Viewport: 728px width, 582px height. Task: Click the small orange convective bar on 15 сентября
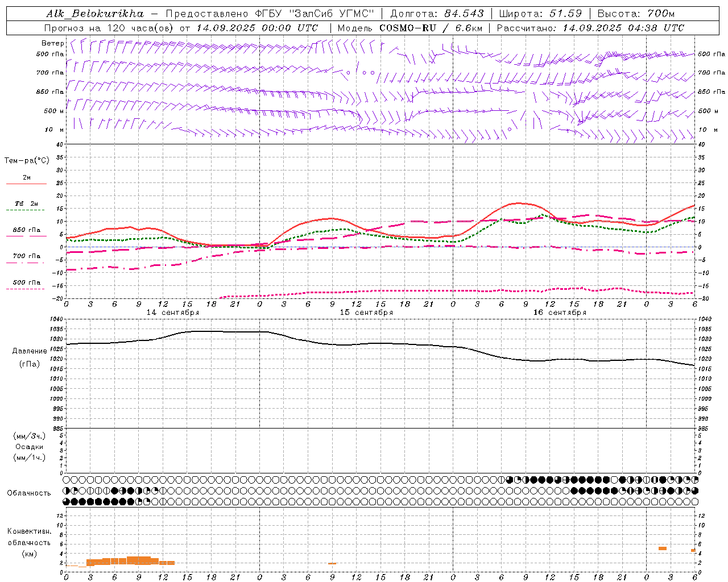coord(332,563)
